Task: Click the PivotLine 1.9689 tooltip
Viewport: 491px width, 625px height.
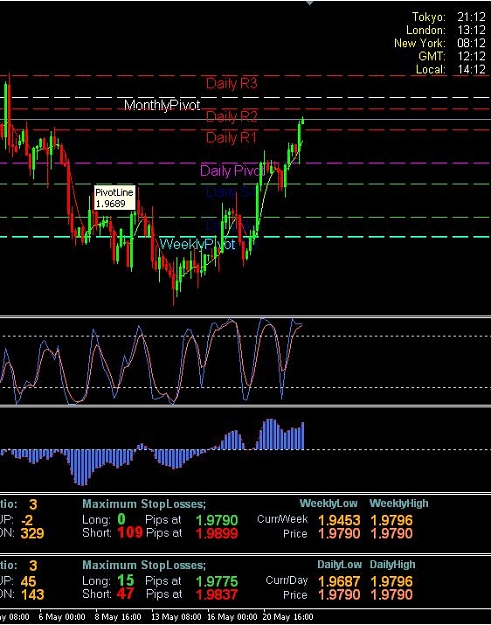Action: (115, 198)
